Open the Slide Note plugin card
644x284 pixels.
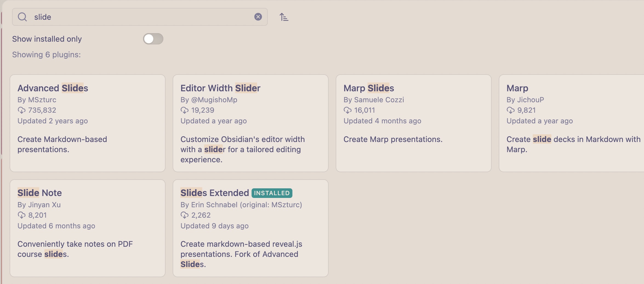pyautogui.click(x=88, y=228)
